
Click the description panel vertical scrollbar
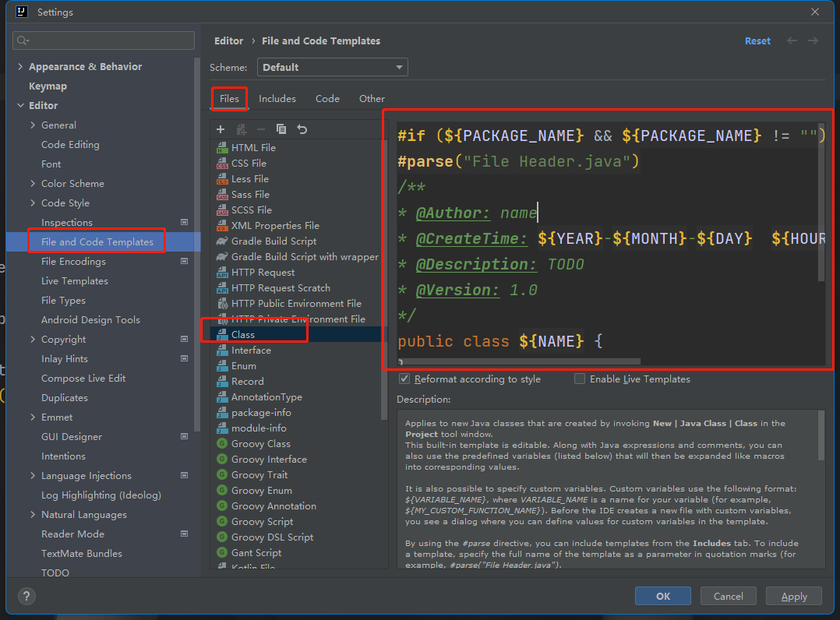[821, 435]
